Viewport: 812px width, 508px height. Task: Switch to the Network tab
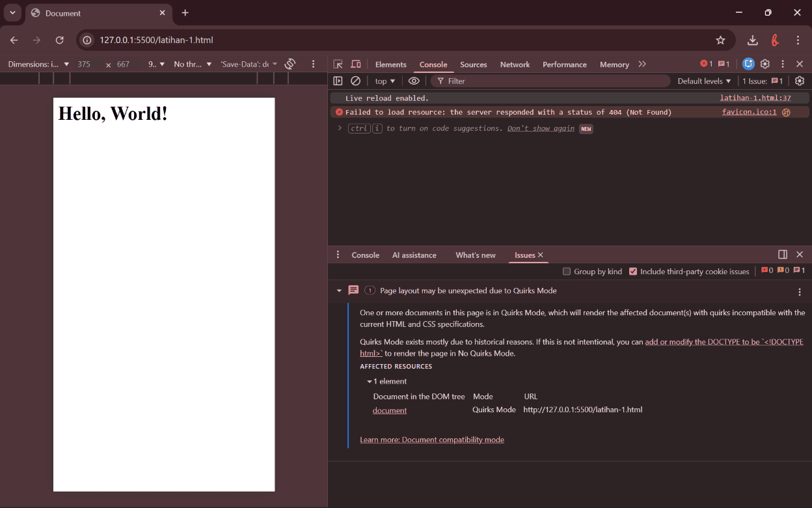(x=515, y=64)
